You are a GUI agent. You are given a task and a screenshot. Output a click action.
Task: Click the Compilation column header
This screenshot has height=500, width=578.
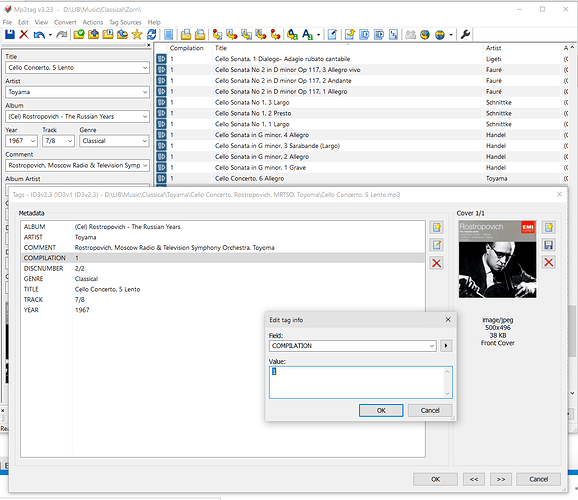[190, 48]
